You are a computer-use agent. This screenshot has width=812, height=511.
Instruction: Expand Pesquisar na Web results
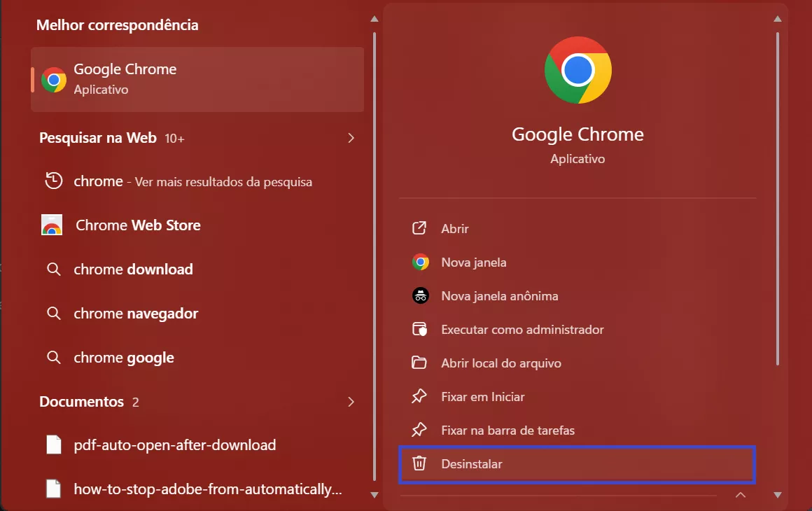(x=351, y=138)
